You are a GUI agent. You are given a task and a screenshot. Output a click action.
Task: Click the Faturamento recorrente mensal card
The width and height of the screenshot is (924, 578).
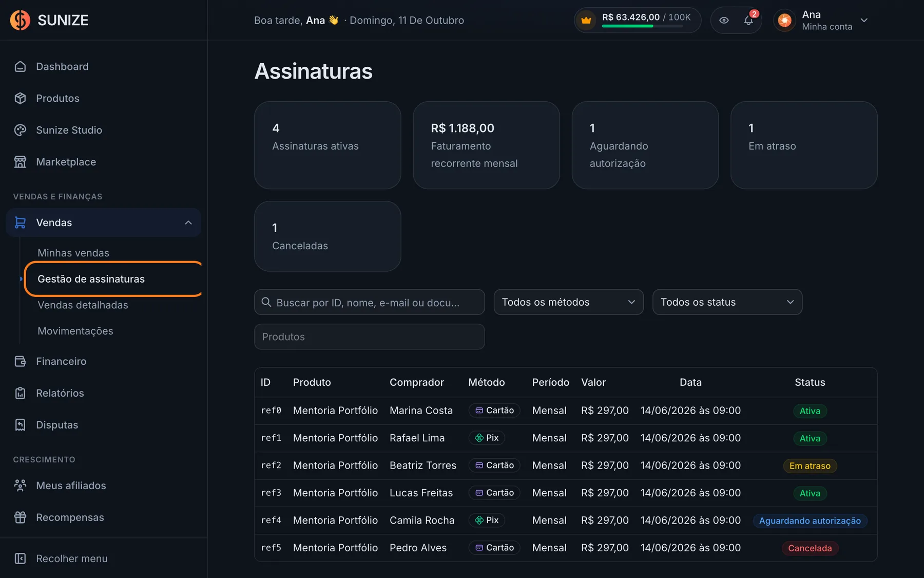(x=486, y=145)
